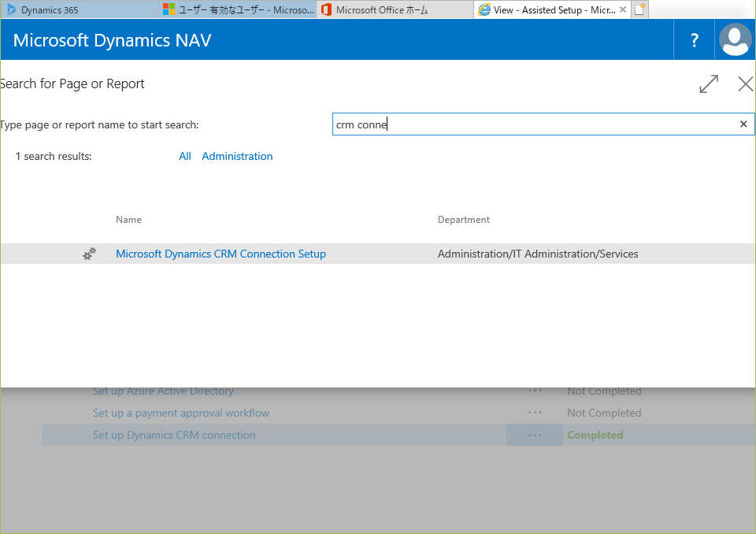The height and width of the screenshot is (534, 756).
Task: Click the Office logo icon on the third tab
Action: click(x=326, y=9)
